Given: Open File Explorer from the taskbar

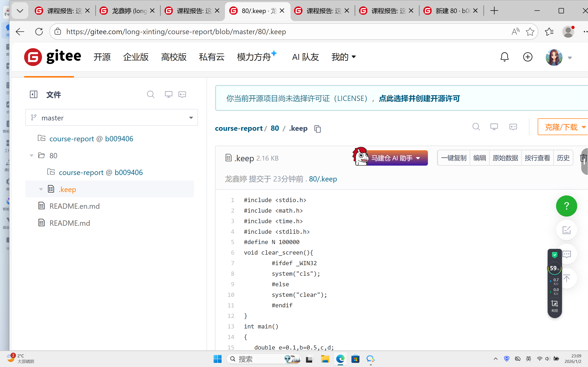Looking at the screenshot, I should click(x=325, y=359).
